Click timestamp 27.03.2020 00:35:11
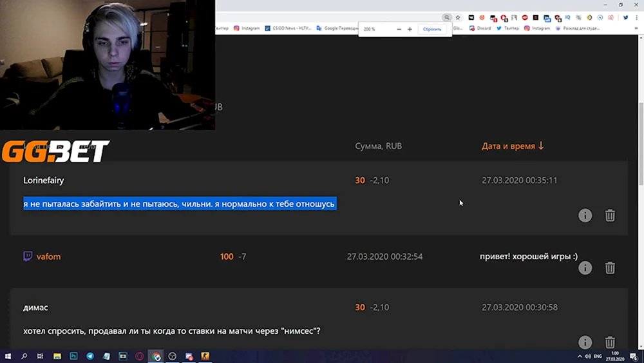Screen dimensions: 644x363 [520, 181]
